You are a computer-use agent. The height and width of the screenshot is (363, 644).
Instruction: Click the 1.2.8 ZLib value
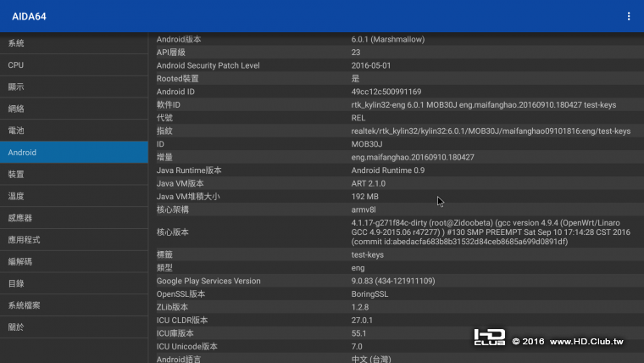pyautogui.click(x=360, y=307)
